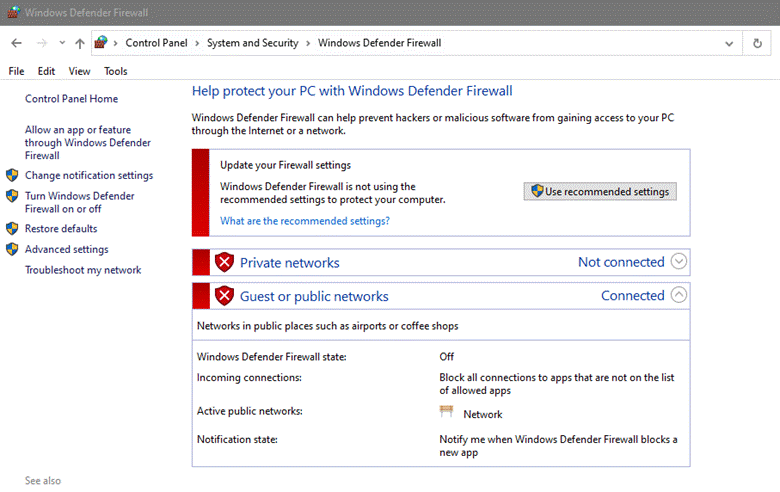Go up one level with up arrow
Viewport: 780px width, 492px height.
(80, 43)
